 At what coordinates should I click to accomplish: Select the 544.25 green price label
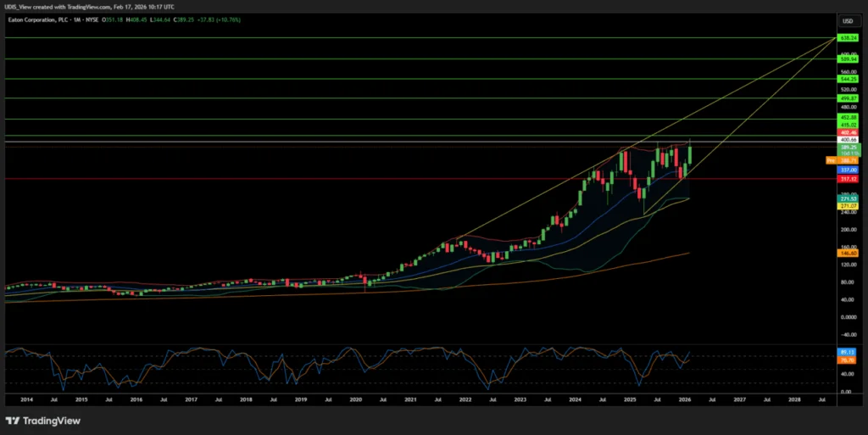pos(848,79)
